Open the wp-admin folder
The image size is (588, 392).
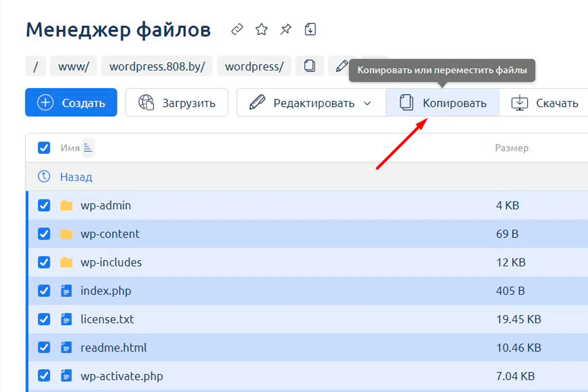(105, 205)
